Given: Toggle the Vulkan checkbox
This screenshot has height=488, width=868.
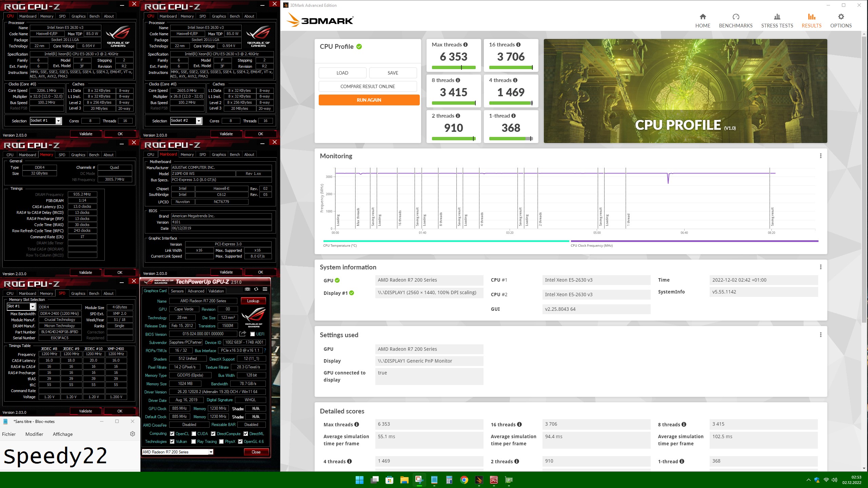Looking at the screenshot, I should 172,442.
